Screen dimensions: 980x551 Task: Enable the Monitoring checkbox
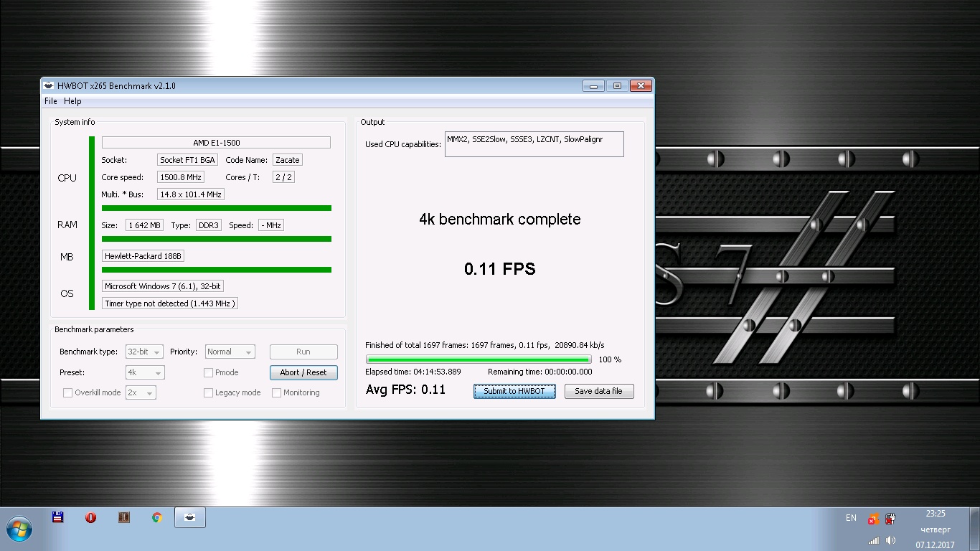tap(276, 392)
